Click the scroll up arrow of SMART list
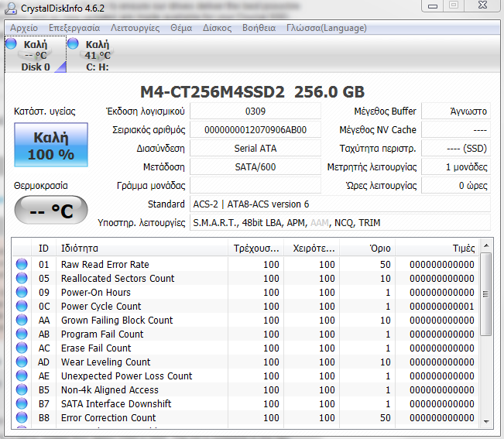 [486, 245]
